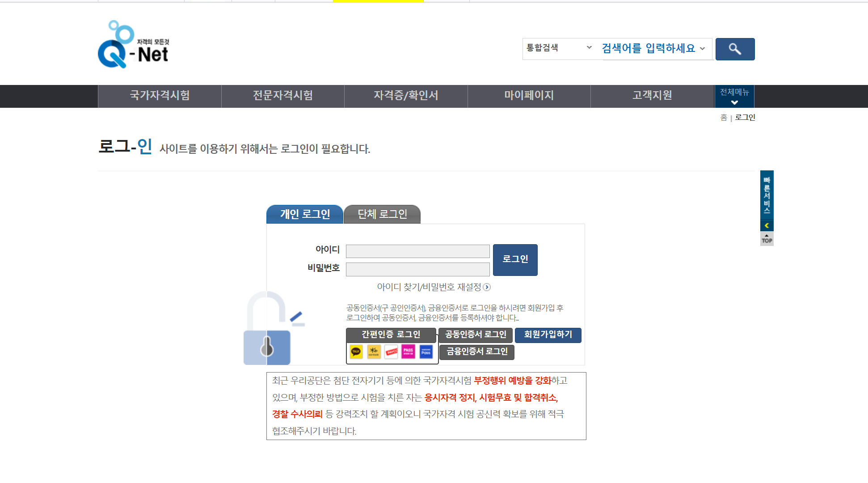The width and height of the screenshot is (868, 483).
Task: Open the 마이페이지 menu
Action: (x=529, y=96)
